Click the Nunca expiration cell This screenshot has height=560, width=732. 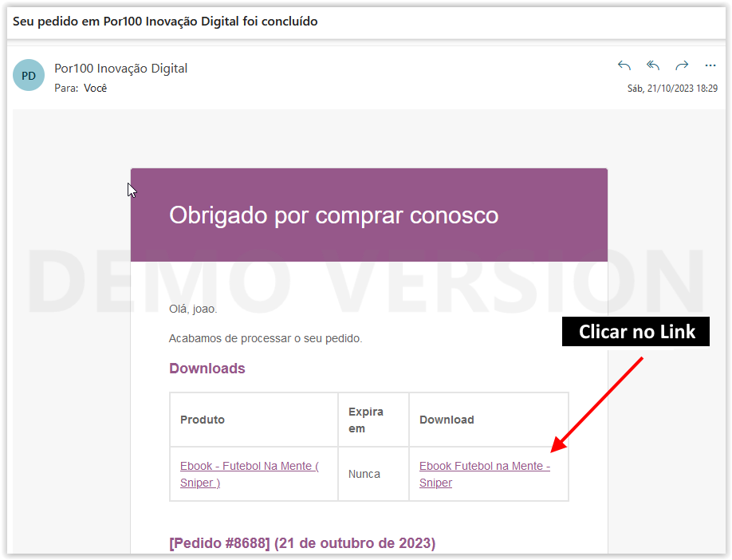click(x=364, y=474)
